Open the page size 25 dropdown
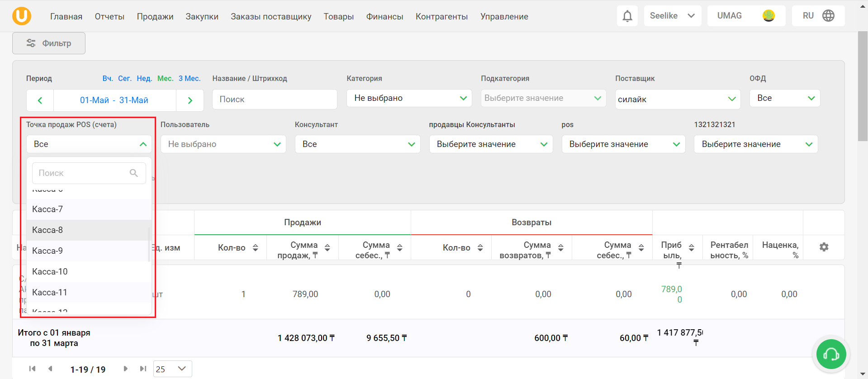 click(173, 369)
